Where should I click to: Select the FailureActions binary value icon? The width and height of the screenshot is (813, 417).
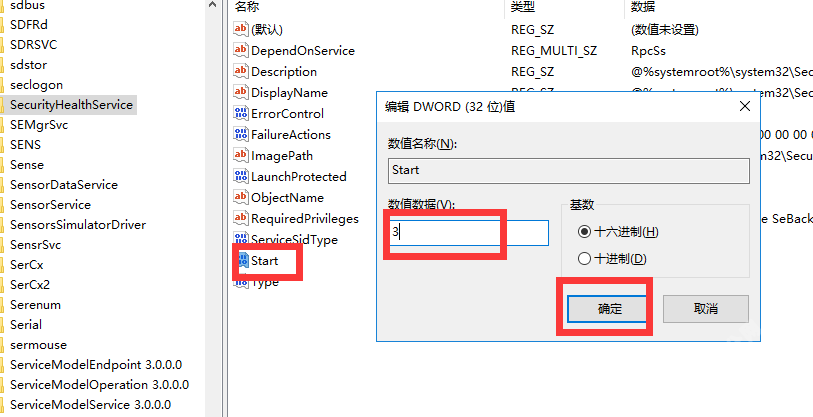point(240,134)
